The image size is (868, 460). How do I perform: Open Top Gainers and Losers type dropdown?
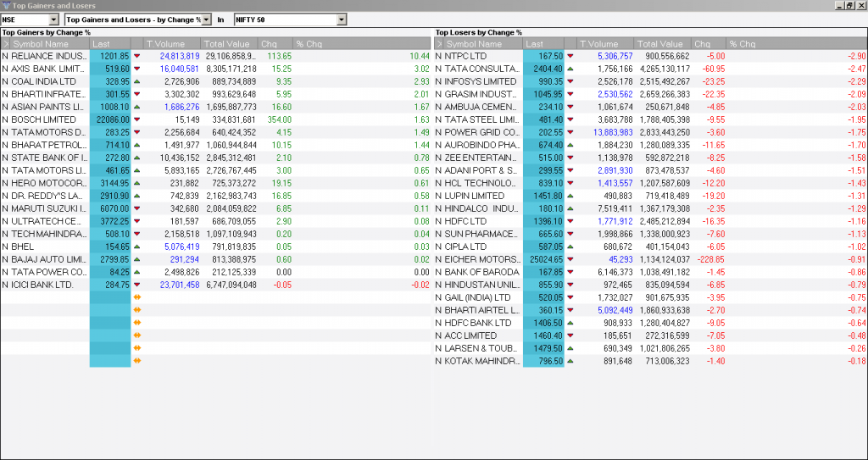coord(206,19)
